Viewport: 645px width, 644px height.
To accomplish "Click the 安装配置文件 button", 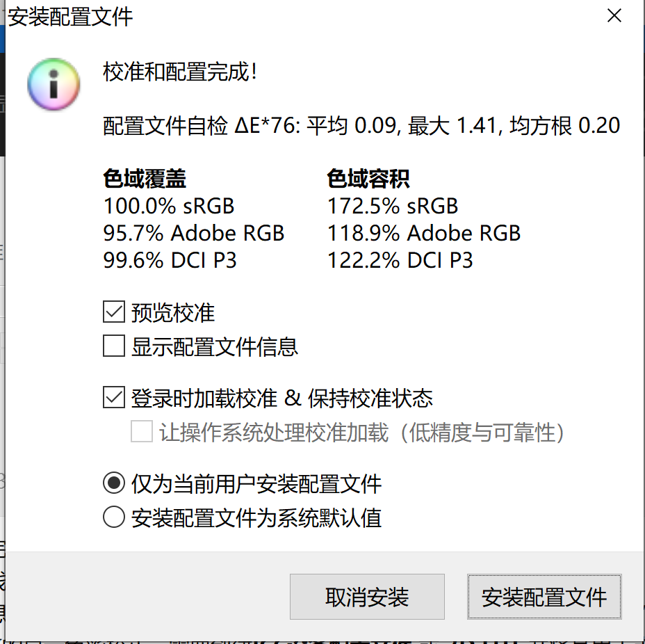I will (544, 597).
